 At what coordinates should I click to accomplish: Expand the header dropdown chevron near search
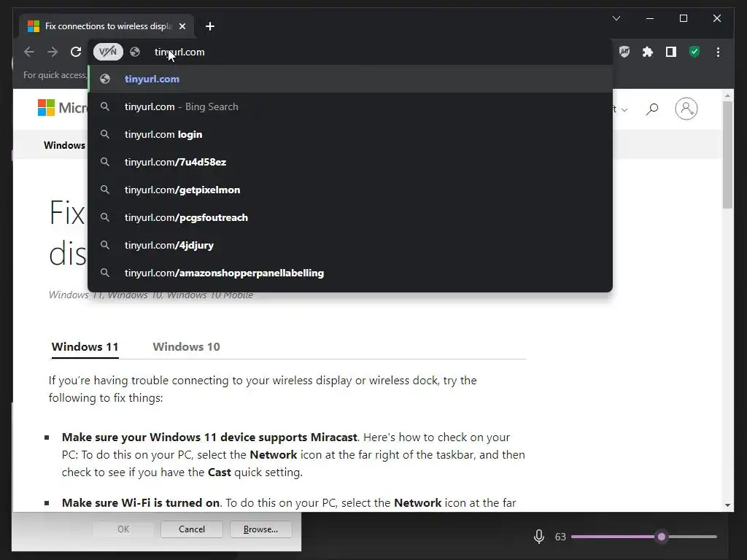coord(624,110)
